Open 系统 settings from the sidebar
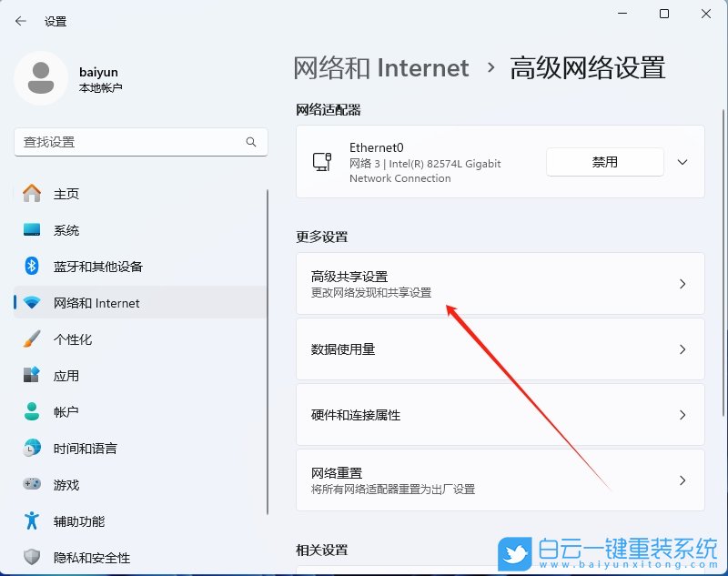Viewport: 728px width, 576px height. pyautogui.click(x=66, y=229)
